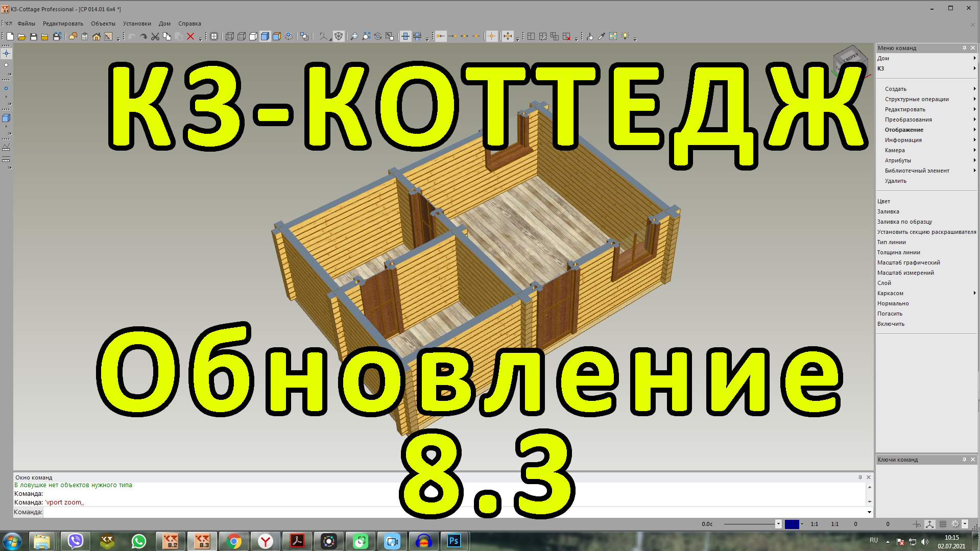Toggle the axes icon in the status bar
Screen dimensions: 980x551
click(929, 523)
